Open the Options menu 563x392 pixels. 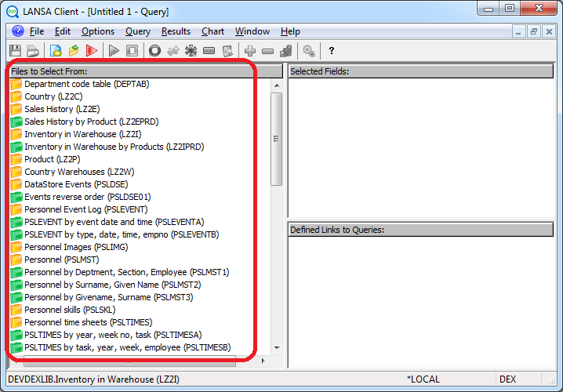(x=98, y=31)
